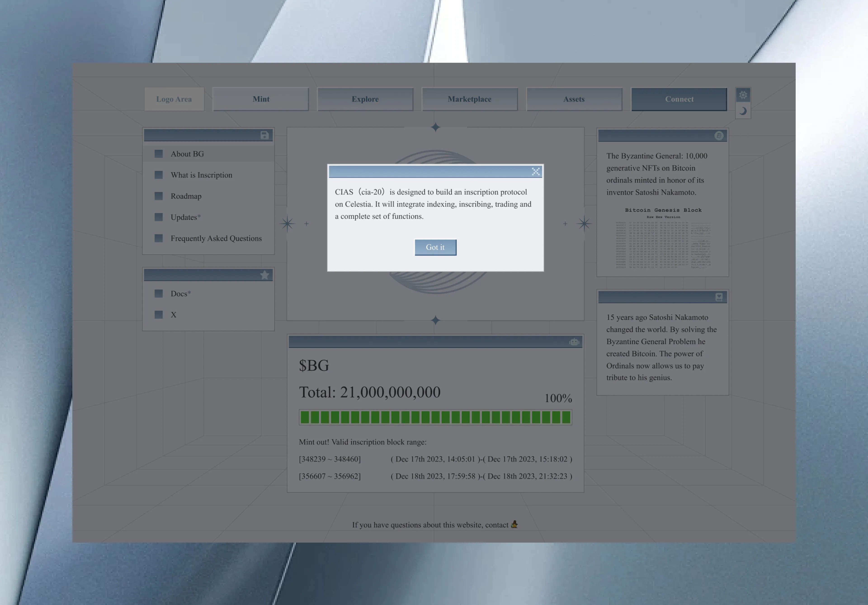This screenshot has height=605, width=868.
Task: Tick the square beside Roadmap
Action: point(159,196)
